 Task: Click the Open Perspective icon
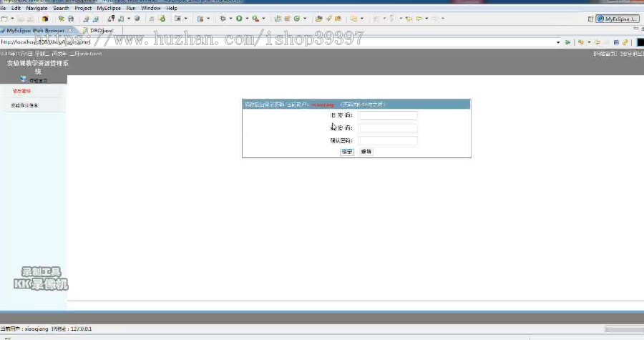click(x=590, y=19)
